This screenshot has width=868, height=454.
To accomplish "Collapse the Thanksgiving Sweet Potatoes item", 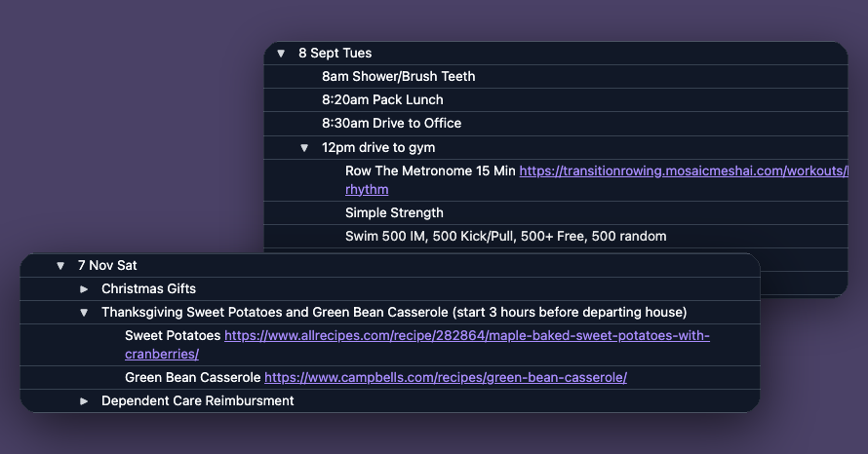I will coord(84,313).
